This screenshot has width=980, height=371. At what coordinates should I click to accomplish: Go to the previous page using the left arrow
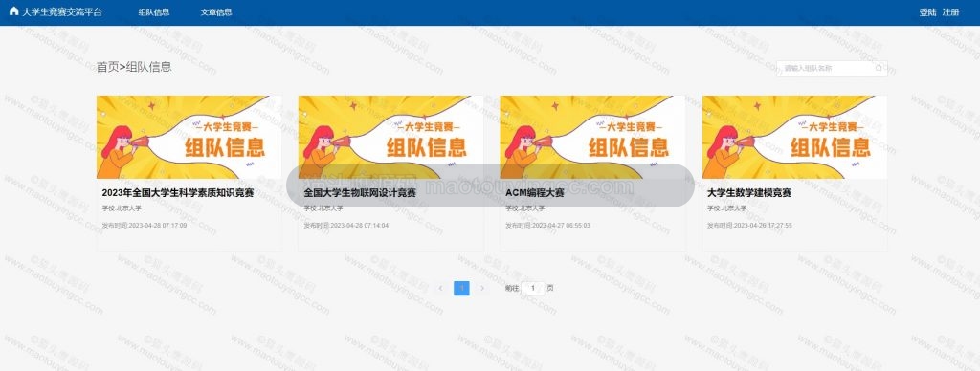(440, 288)
